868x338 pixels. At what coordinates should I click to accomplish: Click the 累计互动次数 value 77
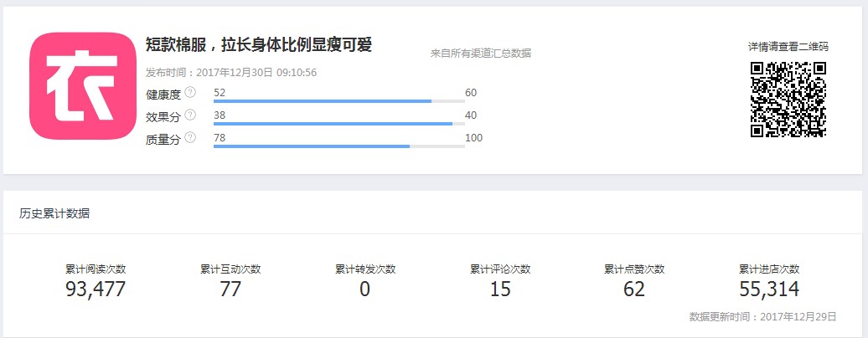coord(230,289)
